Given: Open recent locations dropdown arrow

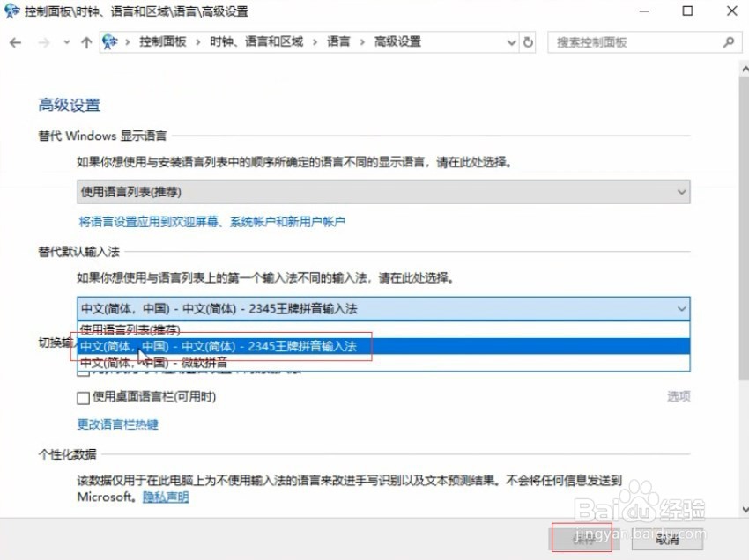Looking at the screenshot, I should (66, 42).
